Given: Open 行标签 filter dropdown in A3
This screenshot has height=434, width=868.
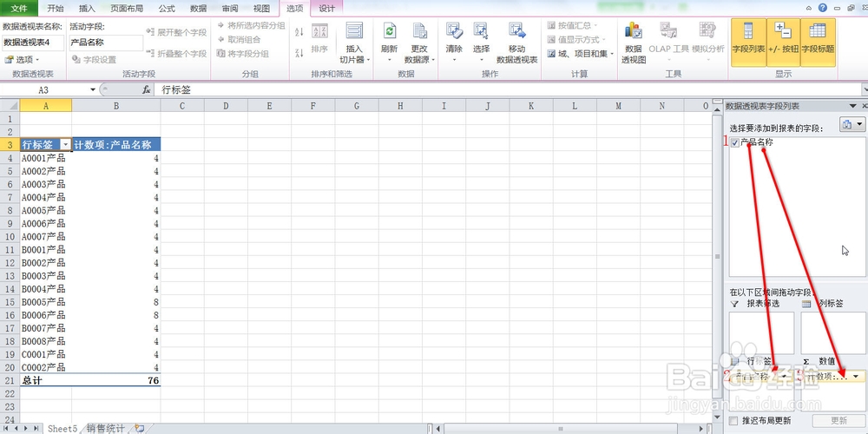Looking at the screenshot, I should (x=66, y=144).
